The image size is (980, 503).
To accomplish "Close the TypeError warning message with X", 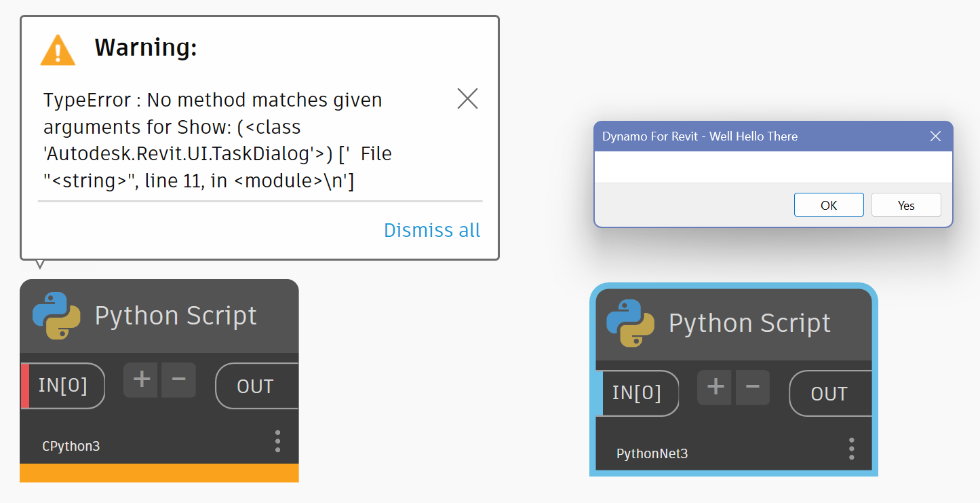I will (x=467, y=99).
